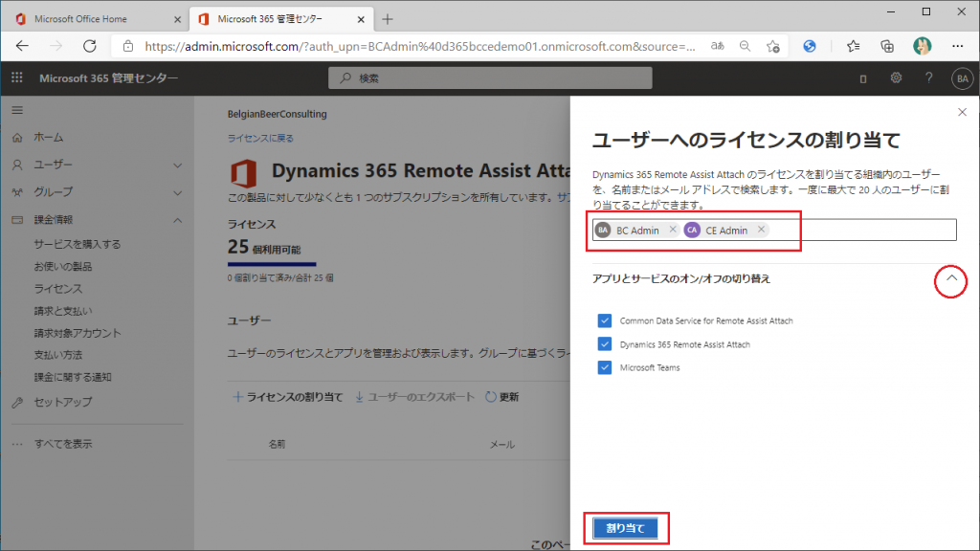Viewport: 980px width, 551px height.
Task: Open 請求と支払い in the sidebar
Action: point(63,311)
